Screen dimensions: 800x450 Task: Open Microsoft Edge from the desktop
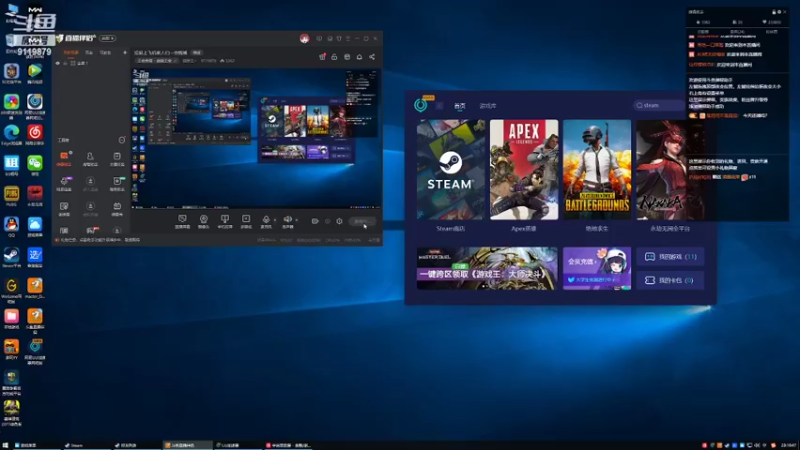click(x=11, y=135)
